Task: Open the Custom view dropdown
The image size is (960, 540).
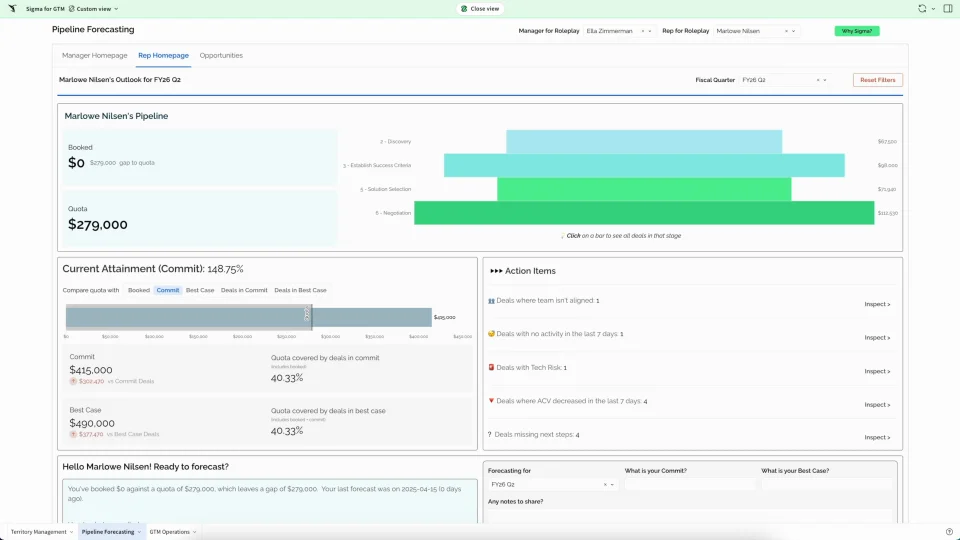Action: [97, 8]
